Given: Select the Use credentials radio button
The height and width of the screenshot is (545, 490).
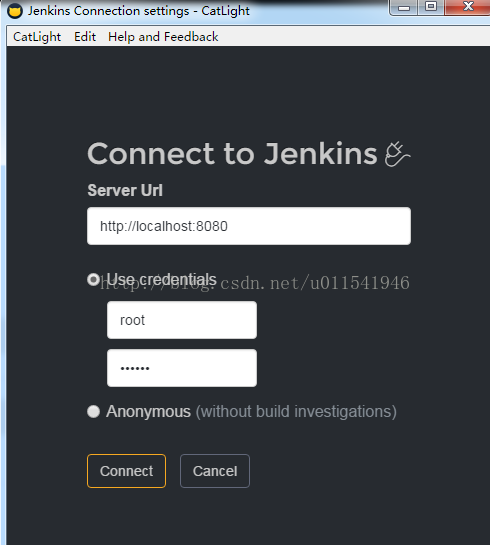Looking at the screenshot, I should point(93,279).
